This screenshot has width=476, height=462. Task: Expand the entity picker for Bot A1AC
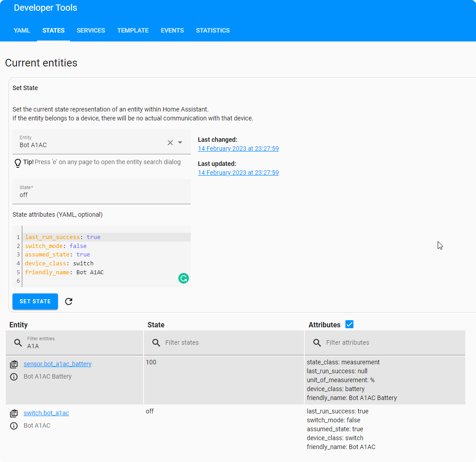(x=181, y=142)
